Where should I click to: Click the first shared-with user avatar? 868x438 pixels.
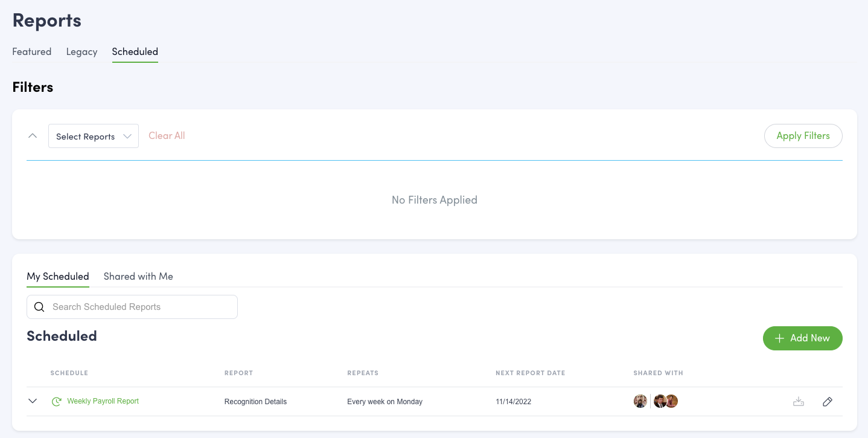point(640,401)
